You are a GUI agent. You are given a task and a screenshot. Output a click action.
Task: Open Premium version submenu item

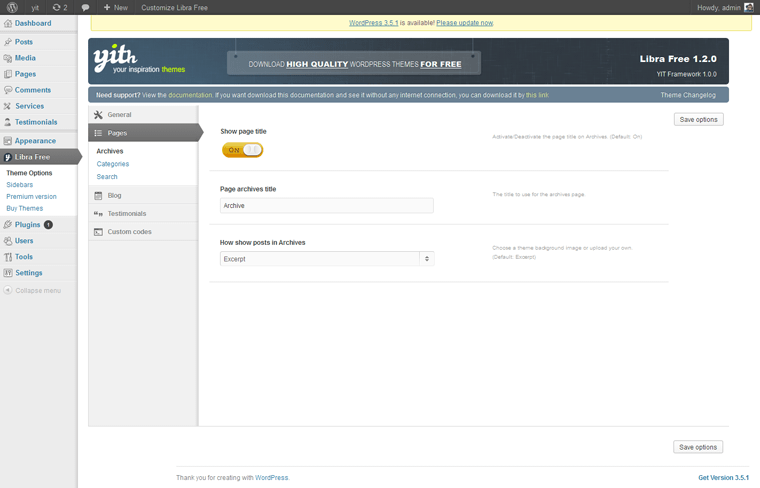click(x=31, y=196)
